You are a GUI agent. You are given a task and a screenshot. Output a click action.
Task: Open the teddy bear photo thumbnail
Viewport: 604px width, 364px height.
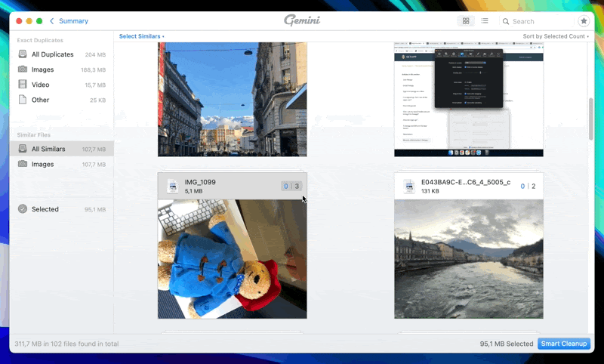(x=233, y=259)
